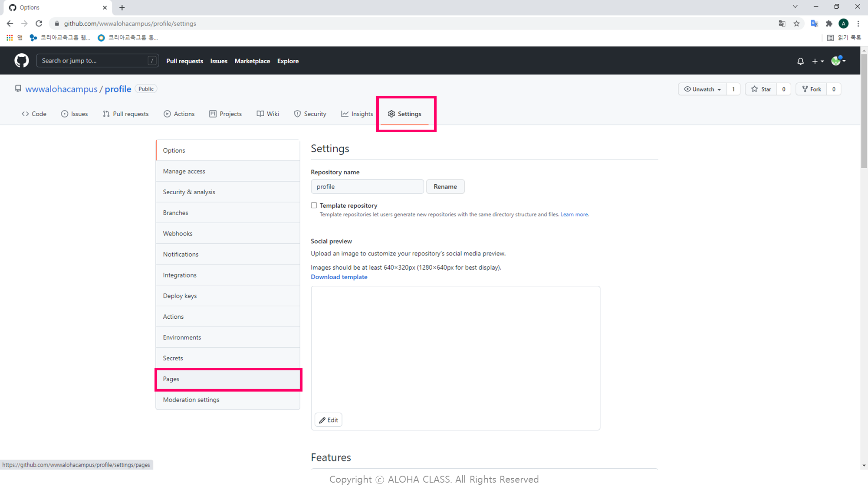The image size is (868, 490).
Task: Click the watchers count 1
Action: (x=733, y=89)
